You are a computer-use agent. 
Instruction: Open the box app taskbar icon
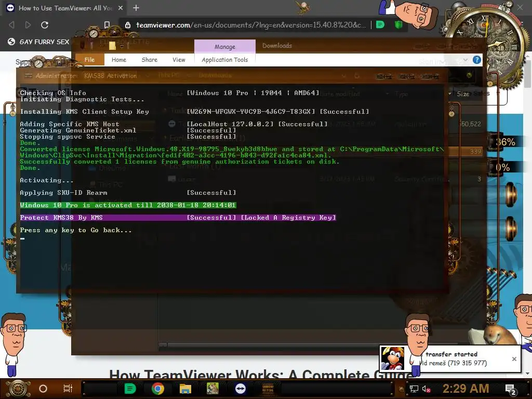(212, 389)
